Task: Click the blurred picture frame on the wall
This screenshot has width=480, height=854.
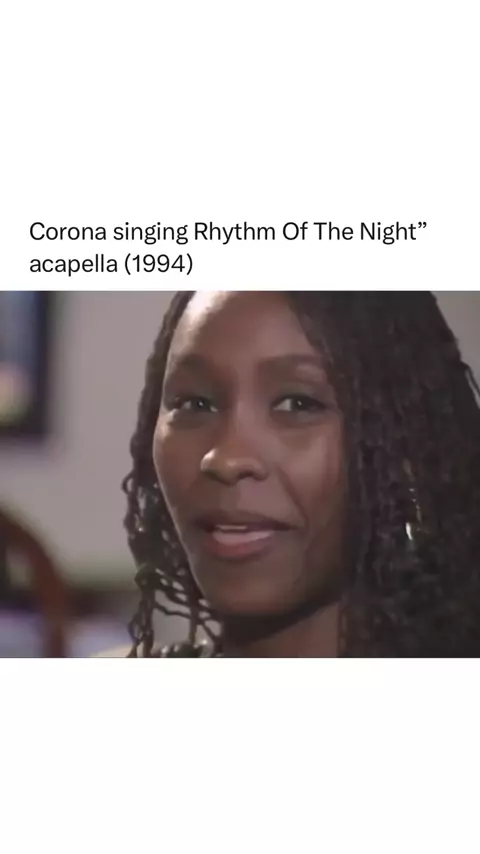Action: coord(25,362)
